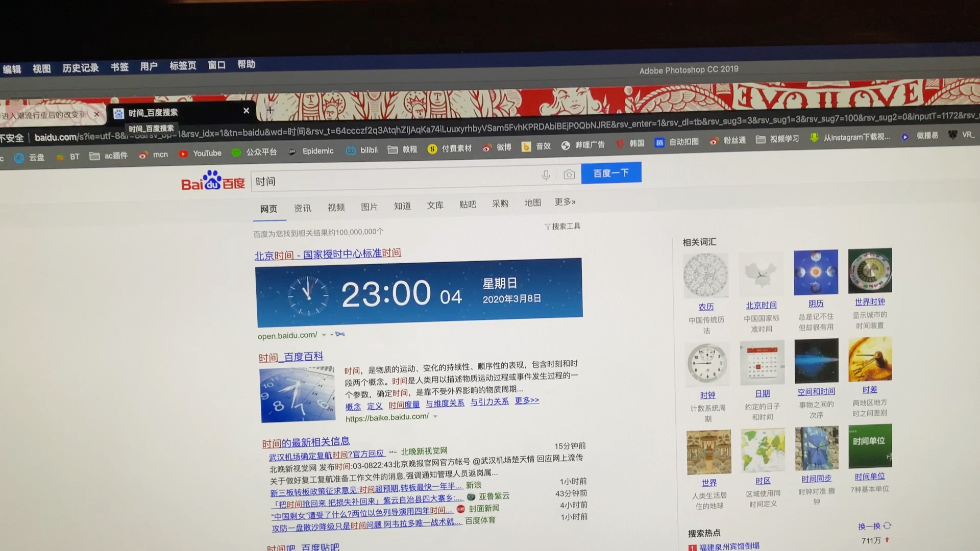Image resolution: width=980 pixels, height=551 pixels.
Task: Click the 世界时钟 related term thumbnail
Action: coord(870,270)
